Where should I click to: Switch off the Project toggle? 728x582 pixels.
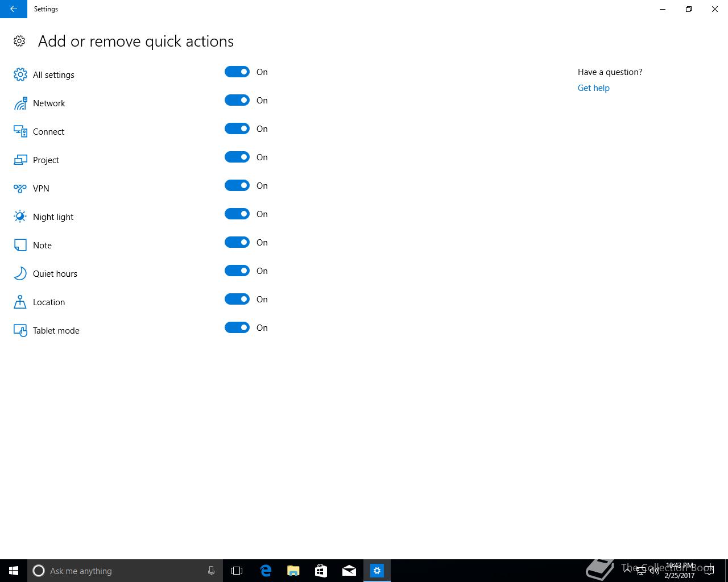(x=237, y=157)
